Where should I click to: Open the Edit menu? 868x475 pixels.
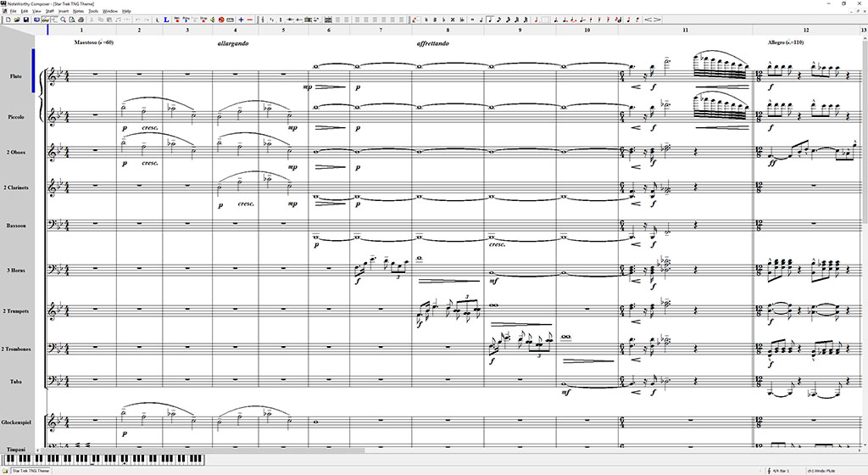pyautogui.click(x=25, y=11)
